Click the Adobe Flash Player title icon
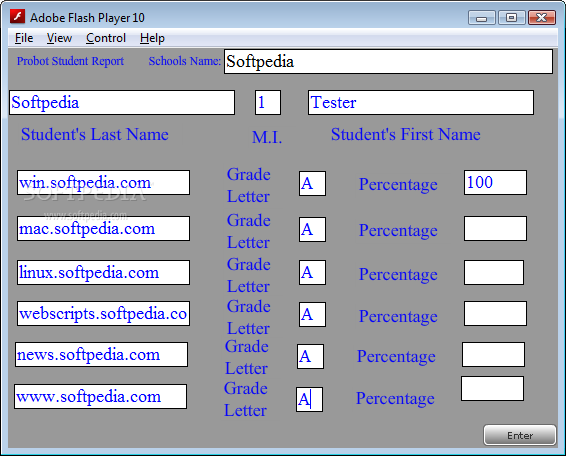Screen dimensions: 566x456 pos(17,17)
